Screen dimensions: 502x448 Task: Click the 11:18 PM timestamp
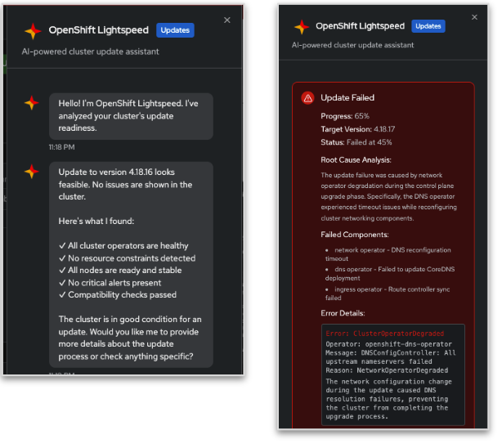pos(62,147)
